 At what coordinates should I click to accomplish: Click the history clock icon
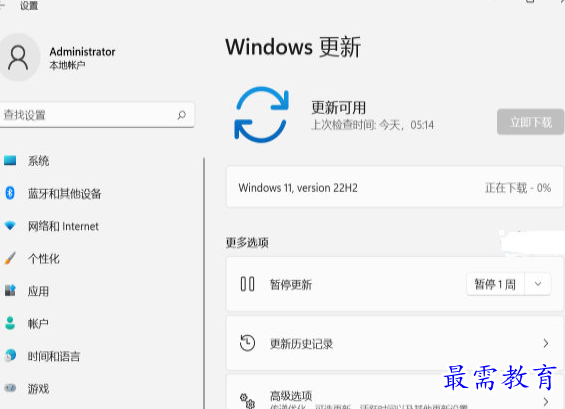247,343
